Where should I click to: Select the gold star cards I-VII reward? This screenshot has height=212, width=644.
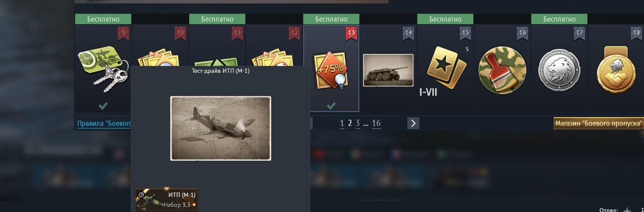pyautogui.click(x=445, y=68)
